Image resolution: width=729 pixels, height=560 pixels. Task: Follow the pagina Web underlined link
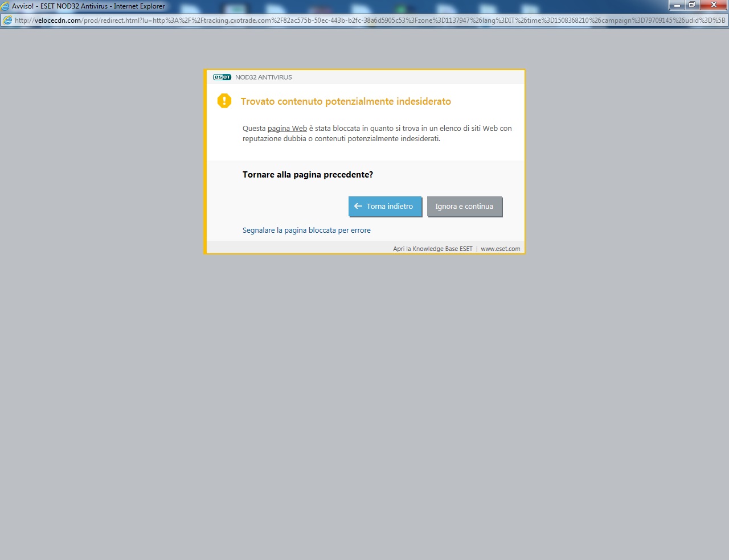[287, 129]
